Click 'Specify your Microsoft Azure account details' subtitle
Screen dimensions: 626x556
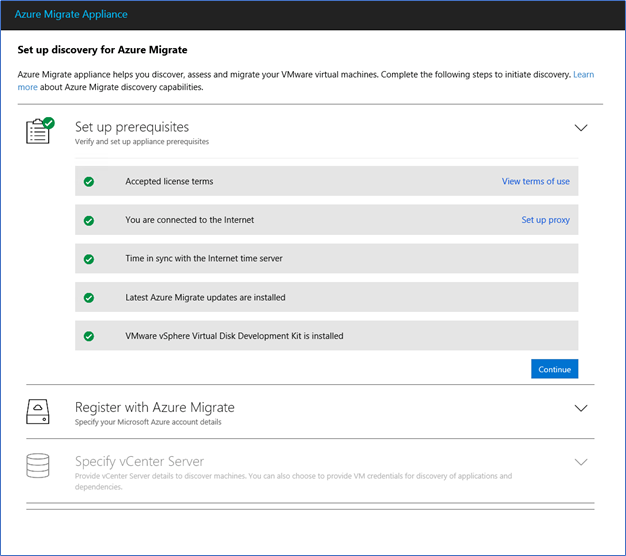click(148, 422)
